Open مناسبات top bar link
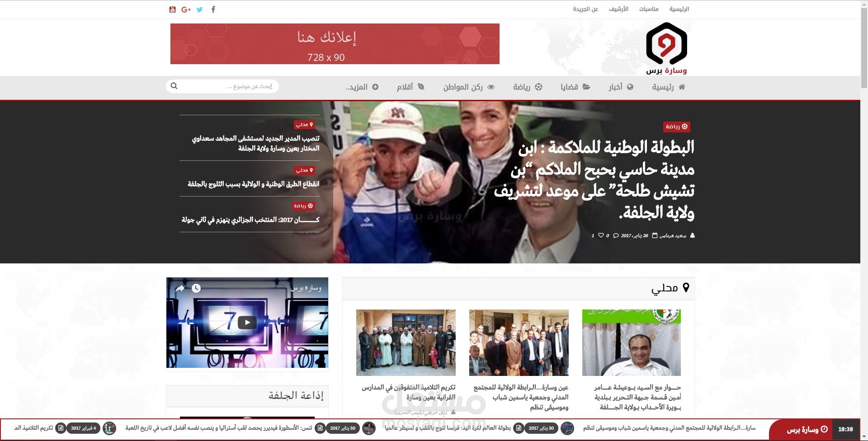Viewport: 868px width, 441px height. pyautogui.click(x=649, y=9)
